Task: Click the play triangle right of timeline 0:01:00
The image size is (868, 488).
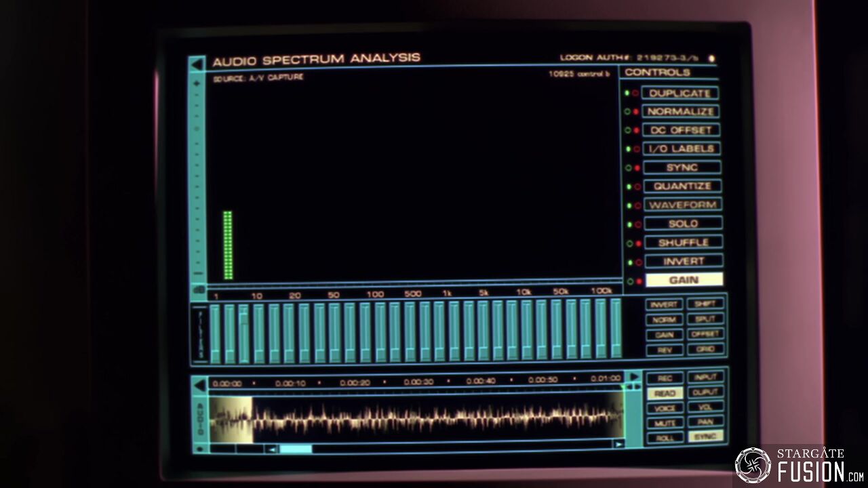Action: point(634,377)
